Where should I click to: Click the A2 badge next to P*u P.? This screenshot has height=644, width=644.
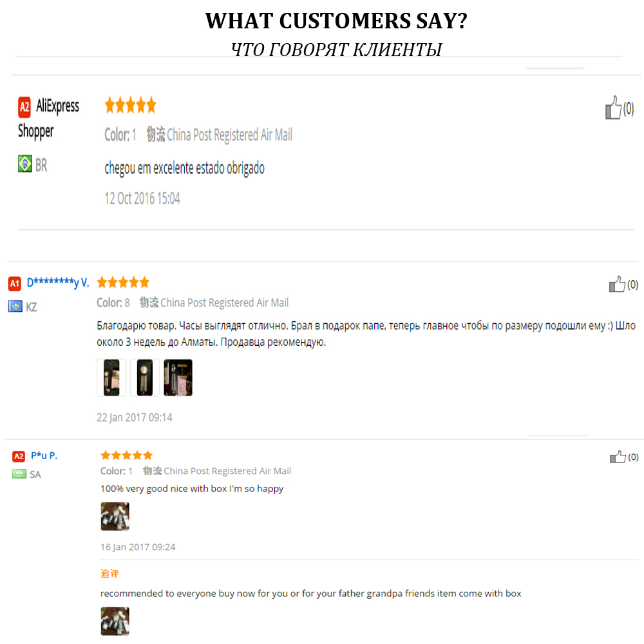click(x=19, y=457)
